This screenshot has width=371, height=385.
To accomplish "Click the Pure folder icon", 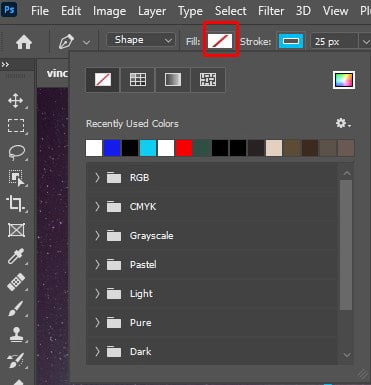I will [114, 323].
